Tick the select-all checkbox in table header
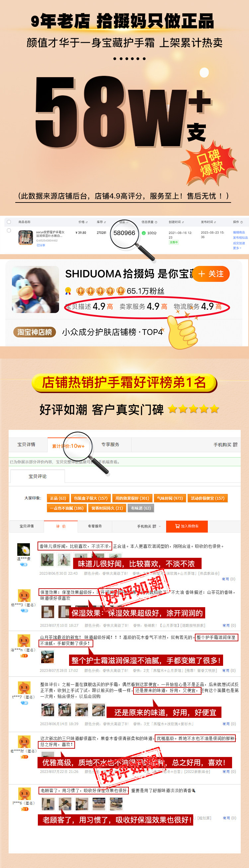Image resolution: width=249 pixels, height=868 pixels. pyautogui.click(x=9, y=222)
